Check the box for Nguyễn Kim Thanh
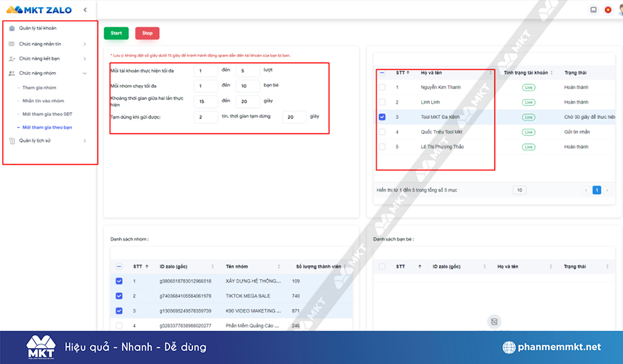Image resolution: width=623 pixels, height=364 pixels. click(382, 87)
